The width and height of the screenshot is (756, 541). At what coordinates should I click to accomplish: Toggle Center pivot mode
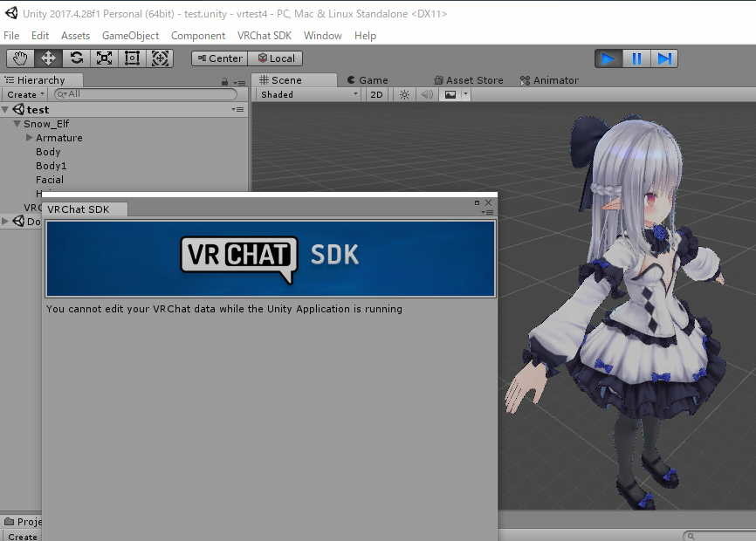pyautogui.click(x=219, y=58)
